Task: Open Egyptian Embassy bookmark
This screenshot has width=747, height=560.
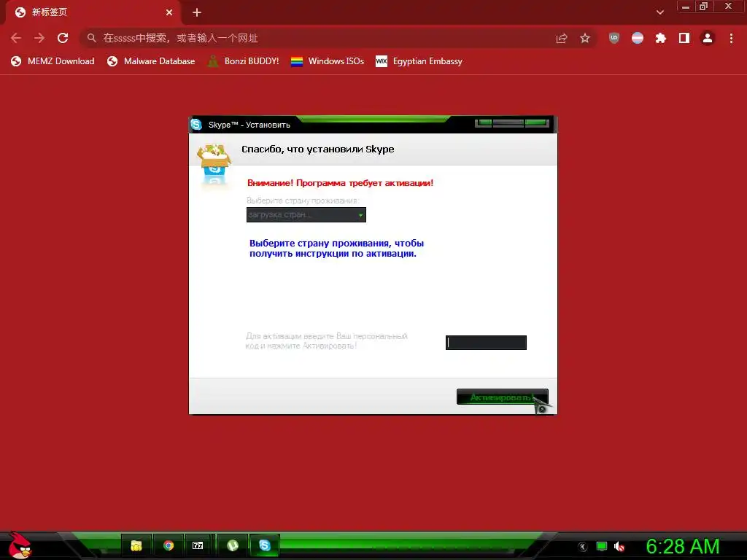Action: [x=419, y=61]
